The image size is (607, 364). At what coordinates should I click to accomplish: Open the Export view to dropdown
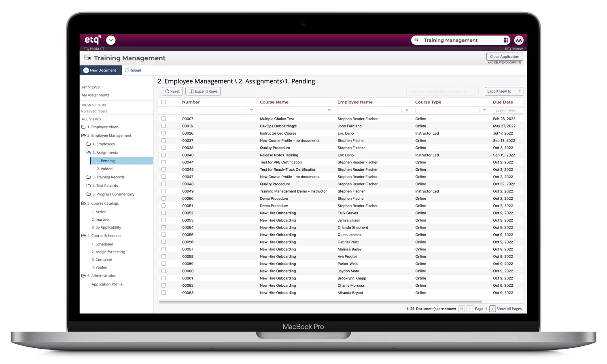pos(503,91)
